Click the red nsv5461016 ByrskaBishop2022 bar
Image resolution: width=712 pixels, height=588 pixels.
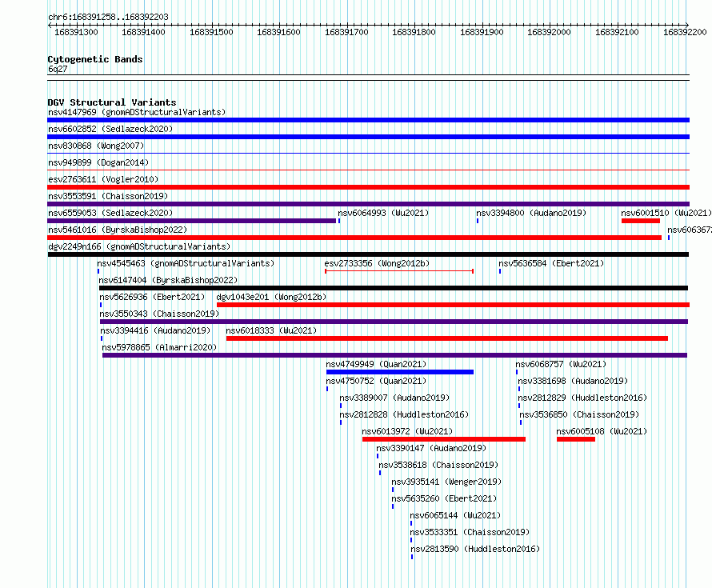pos(354,238)
